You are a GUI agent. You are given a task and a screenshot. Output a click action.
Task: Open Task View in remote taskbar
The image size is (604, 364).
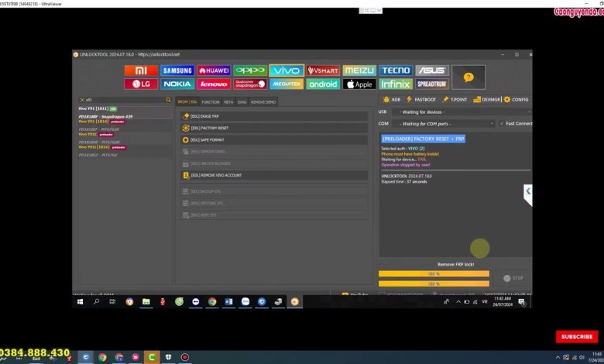(112, 301)
